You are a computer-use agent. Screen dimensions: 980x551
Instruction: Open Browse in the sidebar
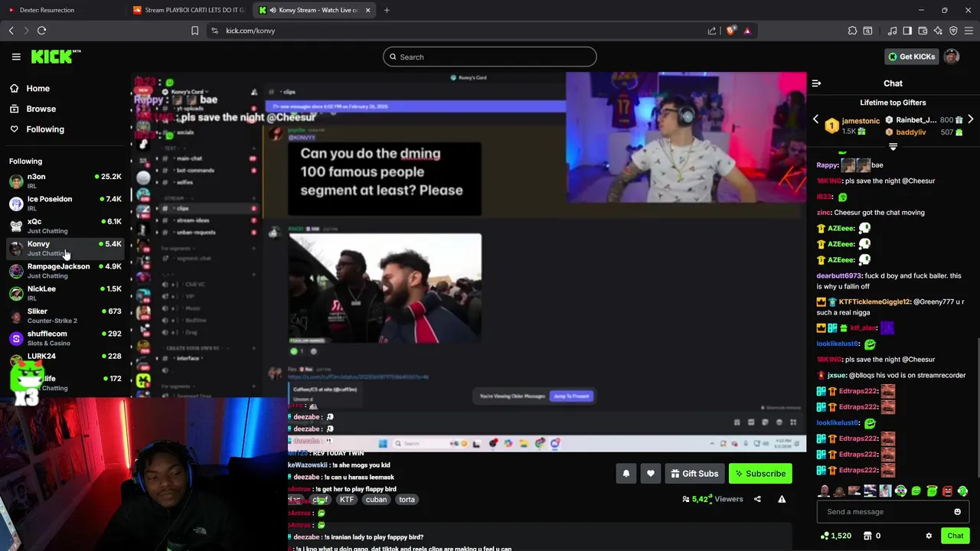41,109
